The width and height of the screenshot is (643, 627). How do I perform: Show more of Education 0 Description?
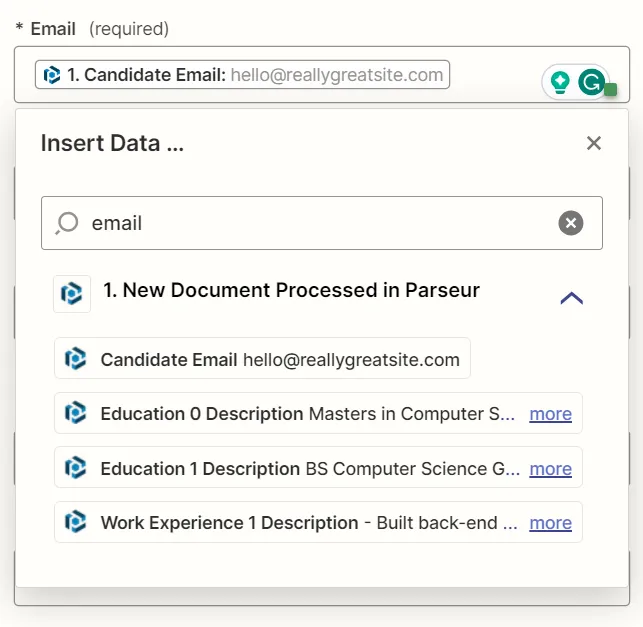[x=550, y=414]
